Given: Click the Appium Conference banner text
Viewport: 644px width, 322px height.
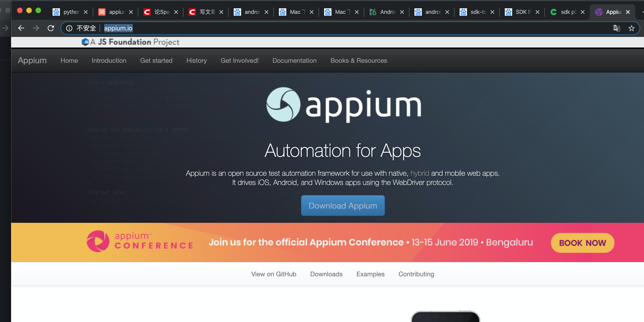Looking at the screenshot, I should coord(371,242).
